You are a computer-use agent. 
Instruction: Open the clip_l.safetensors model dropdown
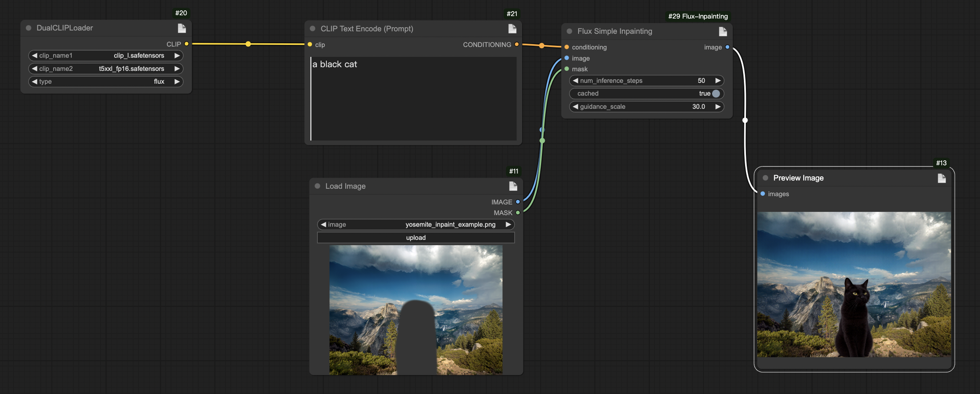pyautogui.click(x=106, y=56)
